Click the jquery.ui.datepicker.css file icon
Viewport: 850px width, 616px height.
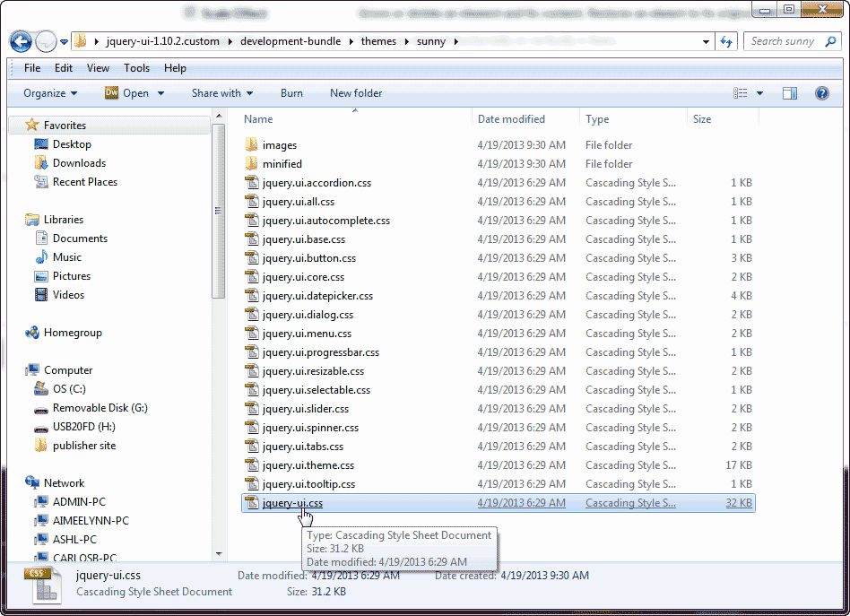[x=252, y=296]
